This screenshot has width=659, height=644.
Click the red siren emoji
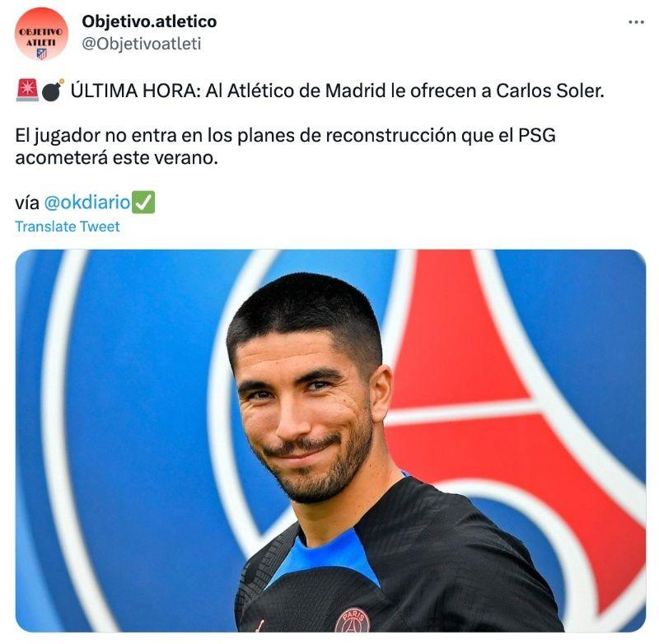(27, 91)
